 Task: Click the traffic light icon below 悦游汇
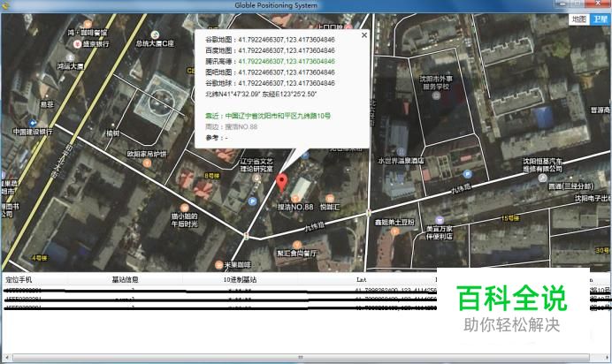pyautogui.click(x=368, y=213)
